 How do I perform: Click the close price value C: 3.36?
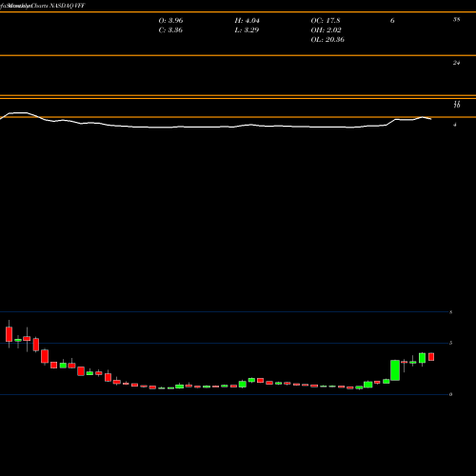pyautogui.click(x=170, y=30)
